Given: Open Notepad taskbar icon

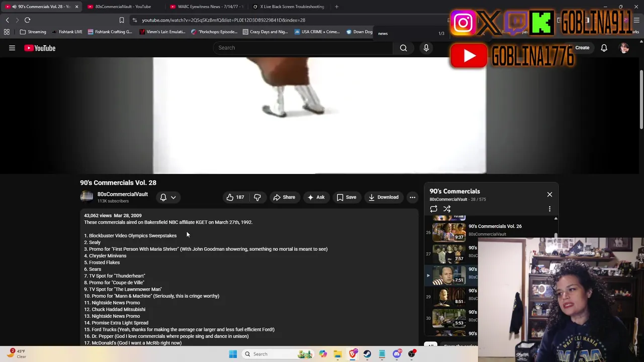Looking at the screenshot, I should [382, 354].
